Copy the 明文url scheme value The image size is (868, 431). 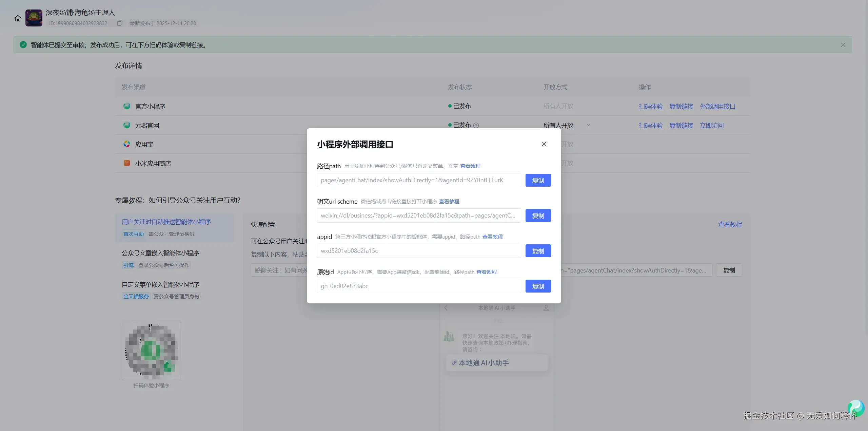click(538, 215)
